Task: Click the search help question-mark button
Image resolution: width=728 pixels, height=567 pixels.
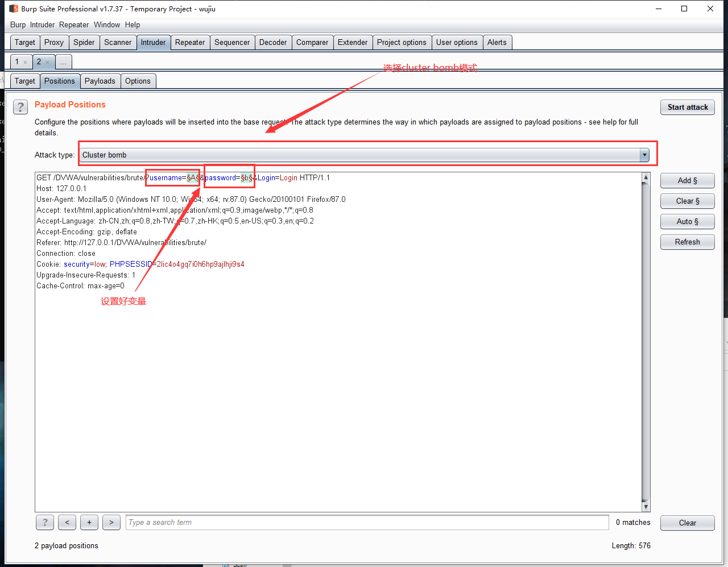Action: pyautogui.click(x=45, y=522)
